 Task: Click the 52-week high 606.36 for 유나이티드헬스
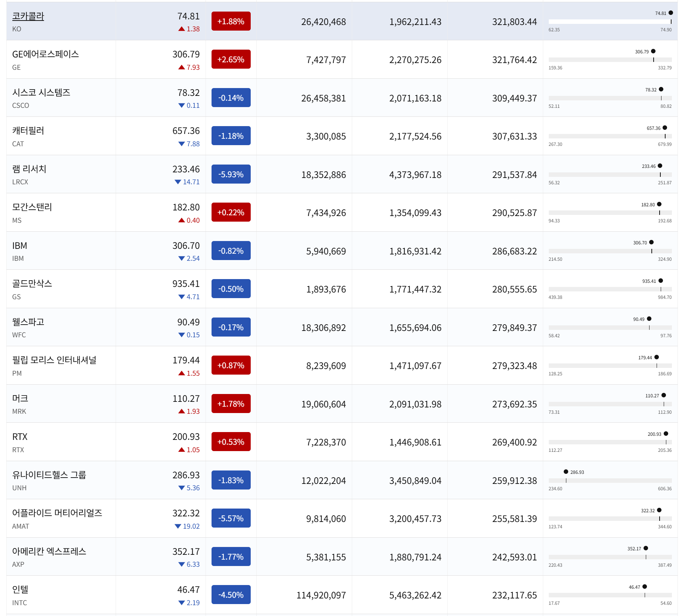pyautogui.click(x=665, y=489)
